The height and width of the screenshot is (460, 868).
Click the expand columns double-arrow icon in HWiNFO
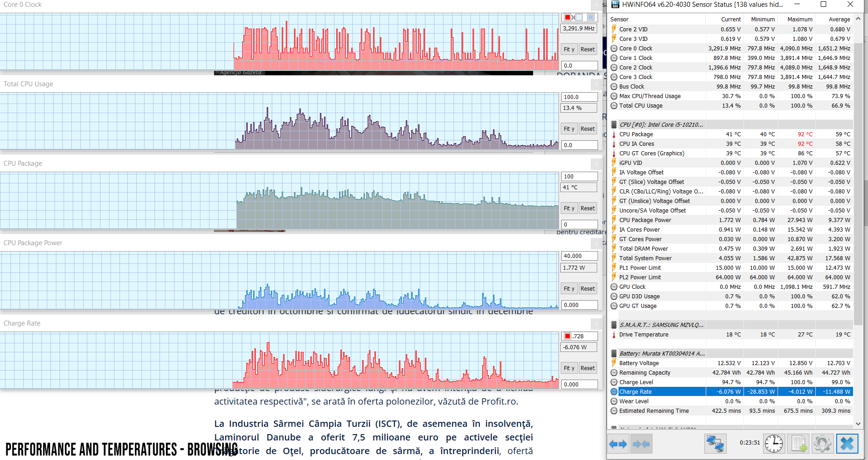618,444
